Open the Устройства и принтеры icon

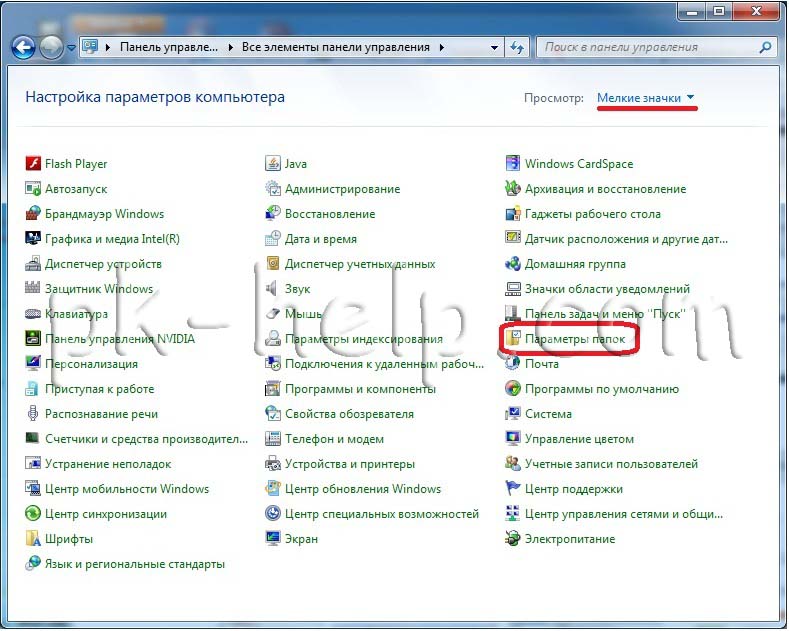click(273, 463)
